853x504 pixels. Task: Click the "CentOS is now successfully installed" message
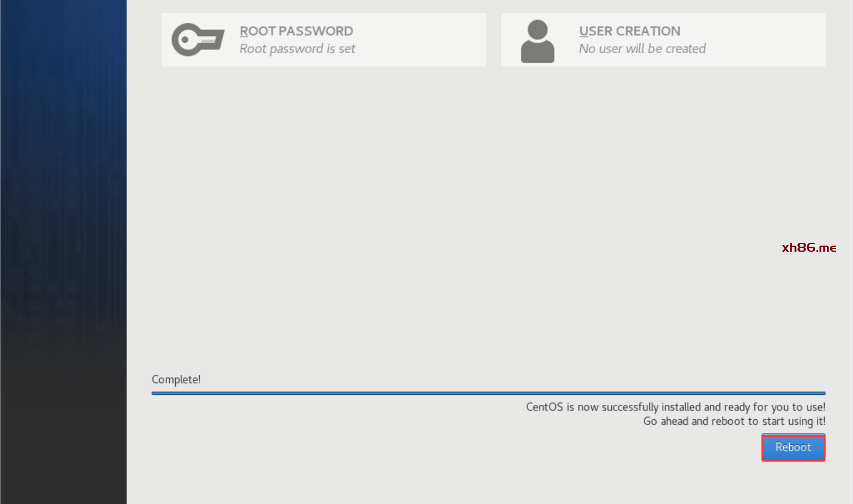[675, 407]
